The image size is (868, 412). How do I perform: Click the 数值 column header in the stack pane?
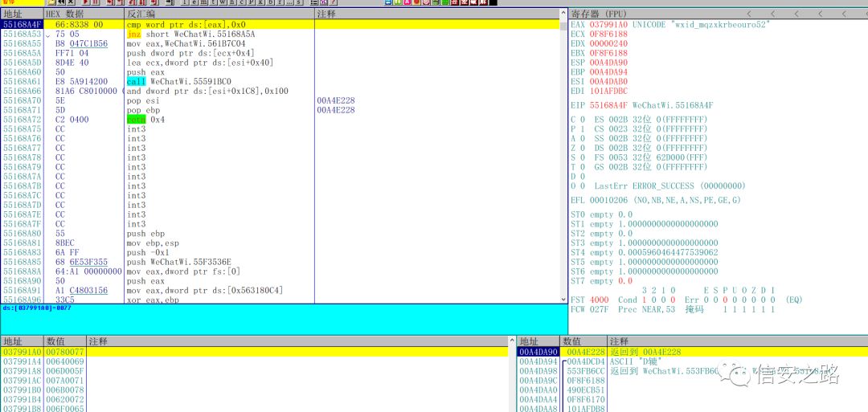tap(584, 341)
